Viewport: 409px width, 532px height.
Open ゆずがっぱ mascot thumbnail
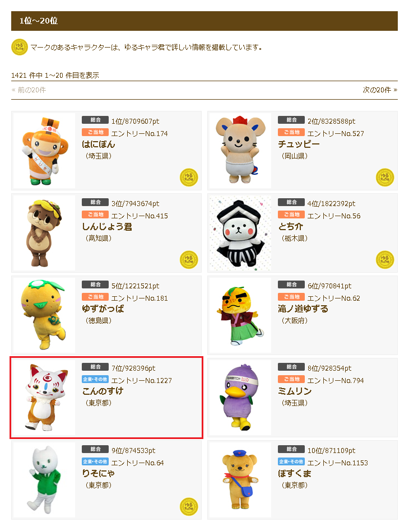point(44,315)
